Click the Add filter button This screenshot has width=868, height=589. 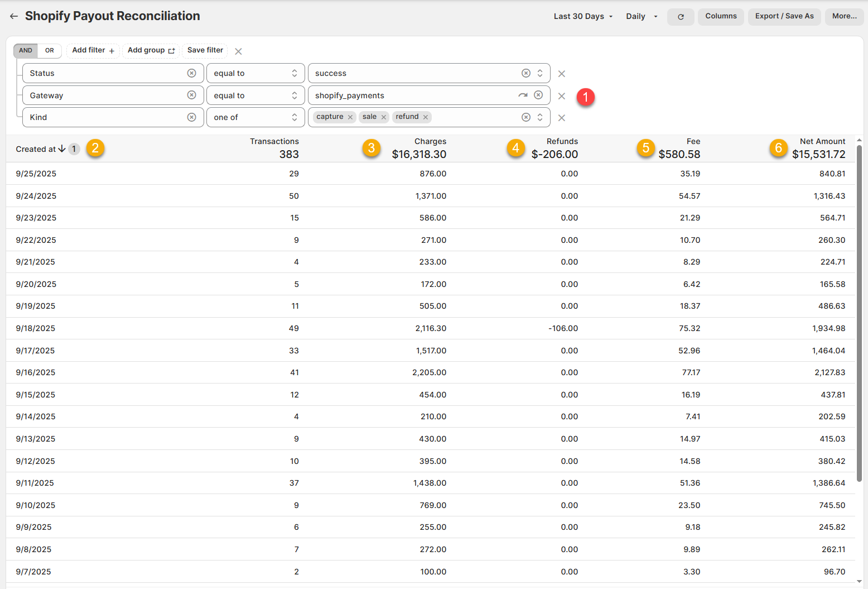(93, 51)
